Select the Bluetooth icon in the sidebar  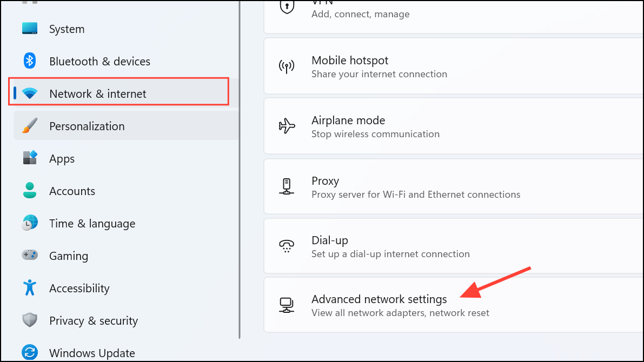point(29,61)
